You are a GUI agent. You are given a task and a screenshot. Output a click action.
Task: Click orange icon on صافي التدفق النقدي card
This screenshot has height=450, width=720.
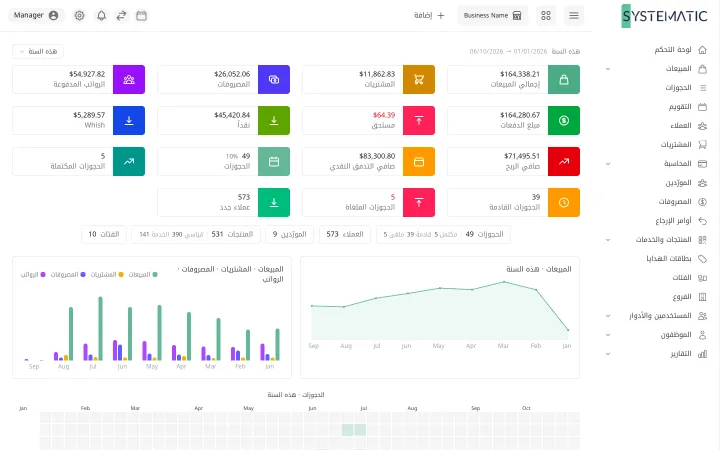pyautogui.click(x=419, y=161)
